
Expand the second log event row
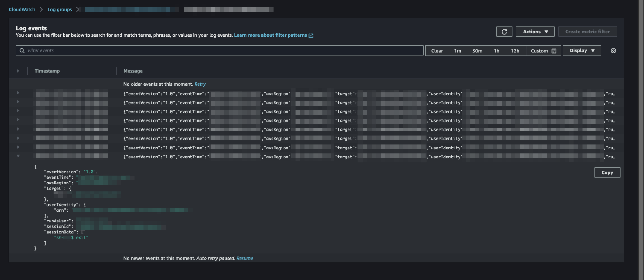pos(18,102)
